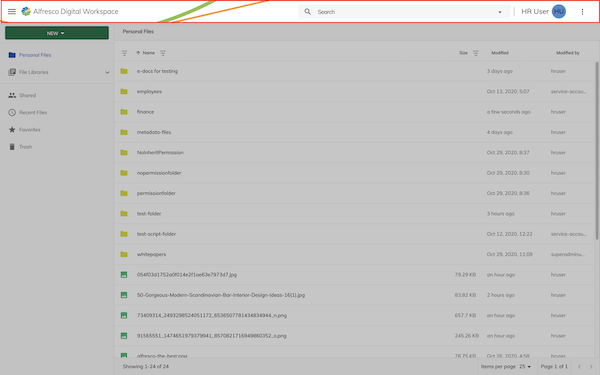
Task: Go to next page arrow
Action: 591,367
